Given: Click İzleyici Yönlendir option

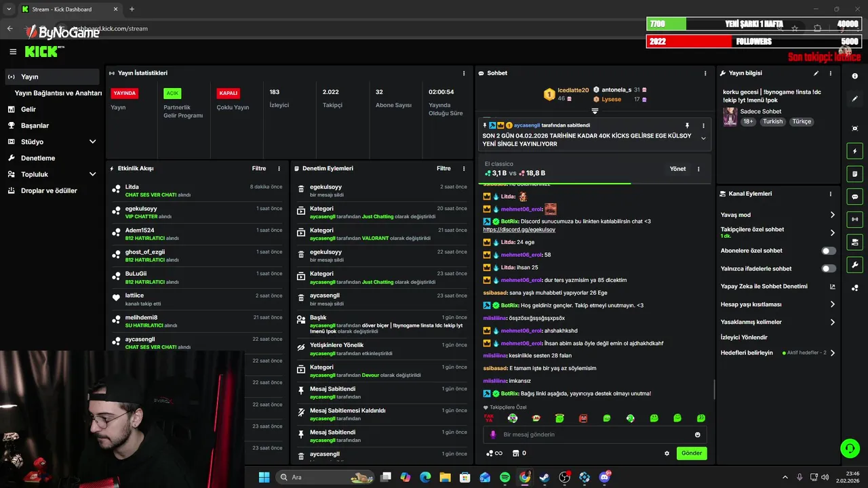Looking at the screenshot, I should 744,337.
